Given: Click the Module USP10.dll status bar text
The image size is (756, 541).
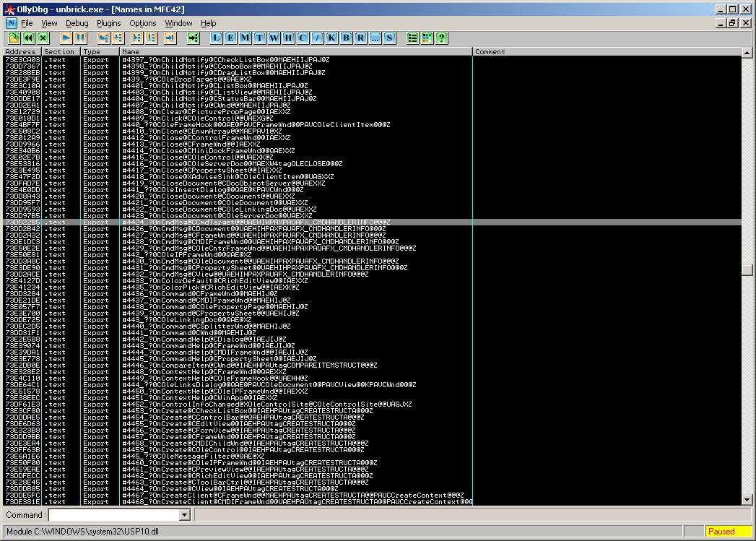Looking at the screenshot, I should [82, 532].
